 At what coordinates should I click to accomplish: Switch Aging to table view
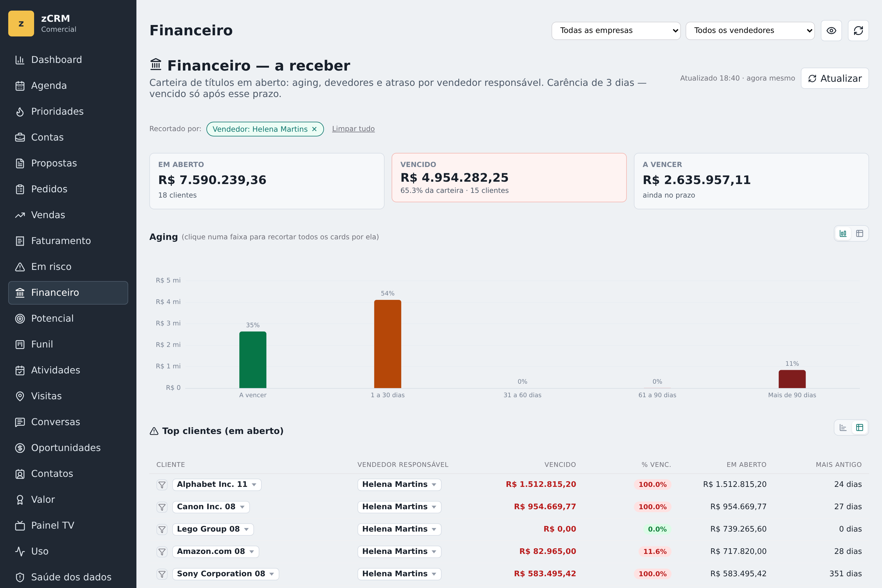click(859, 233)
